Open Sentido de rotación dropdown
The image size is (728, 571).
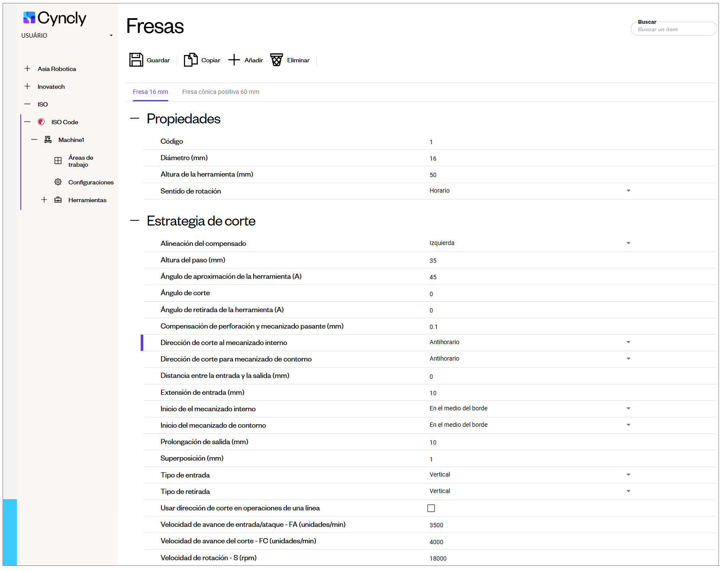[628, 191]
